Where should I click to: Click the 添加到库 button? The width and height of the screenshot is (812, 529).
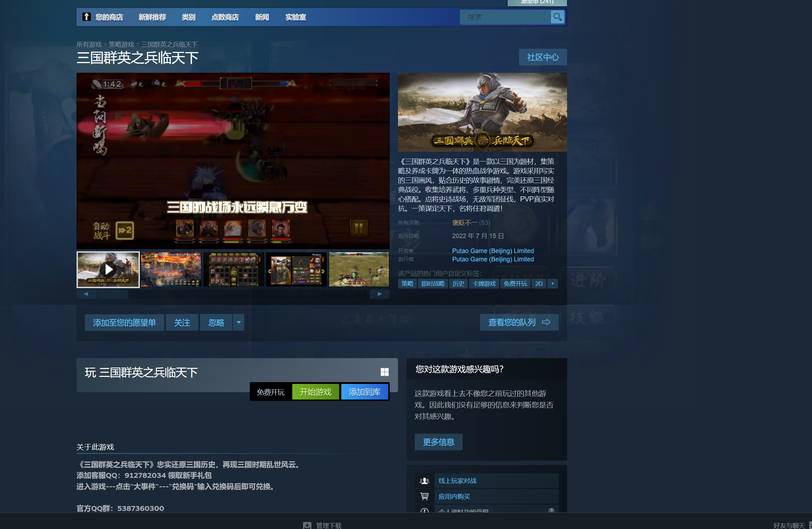point(365,392)
